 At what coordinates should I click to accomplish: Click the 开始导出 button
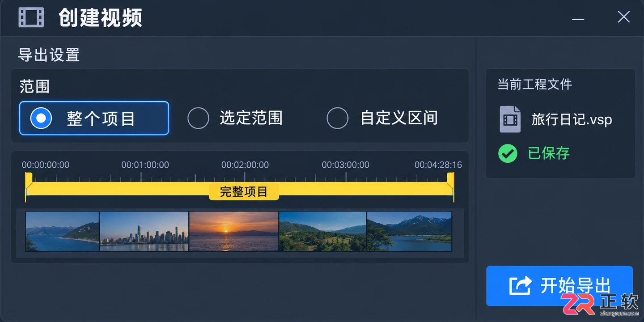pyautogui.click(x=559, y=286)
